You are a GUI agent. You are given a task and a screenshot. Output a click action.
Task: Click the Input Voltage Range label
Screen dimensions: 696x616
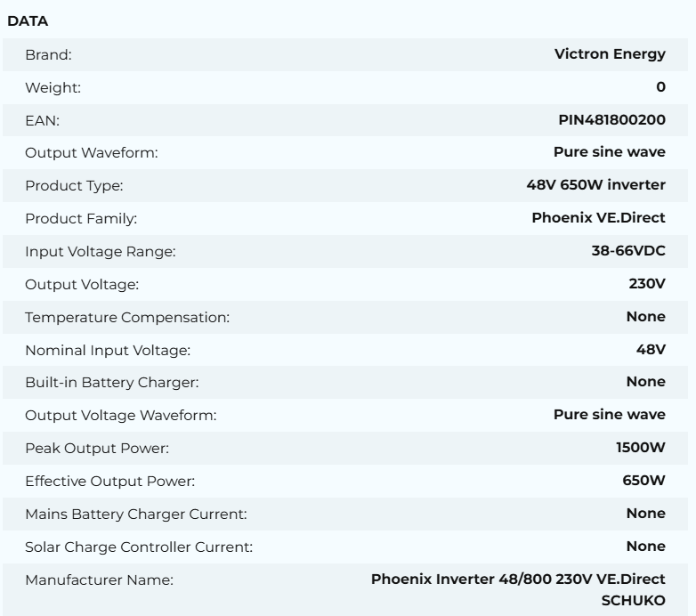pos(101,252)
